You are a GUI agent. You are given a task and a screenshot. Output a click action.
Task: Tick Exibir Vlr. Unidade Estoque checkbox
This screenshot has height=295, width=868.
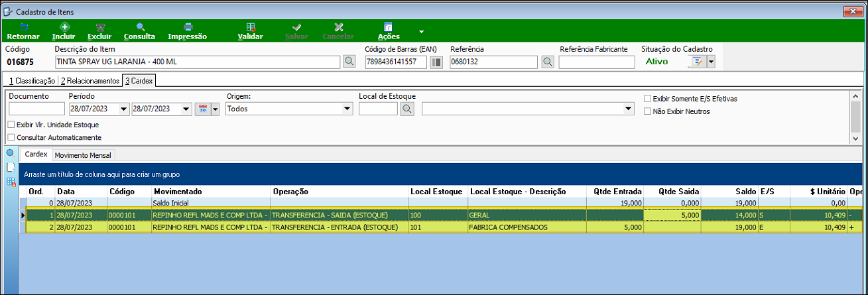click(11, 125)
